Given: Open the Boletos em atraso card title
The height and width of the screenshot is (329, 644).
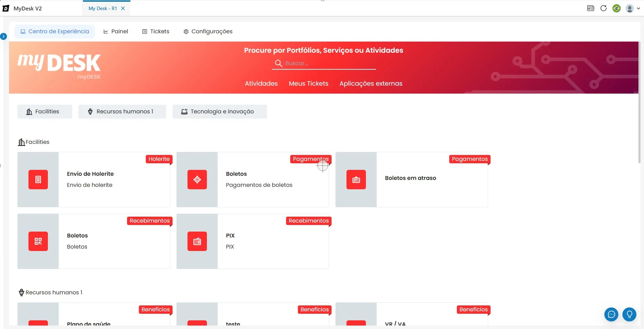Looking at the screenshot, I should click(410, 178).
